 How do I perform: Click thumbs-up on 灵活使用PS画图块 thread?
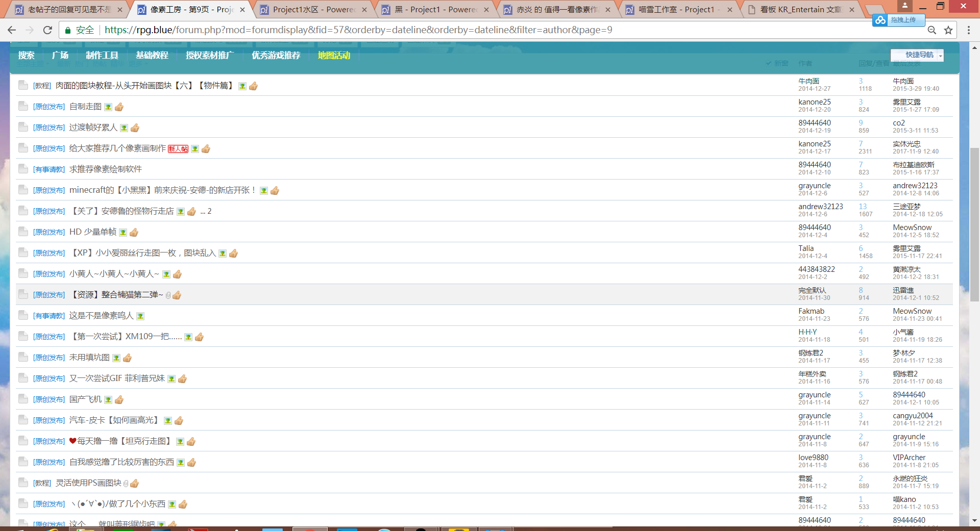click(x=134, y=483)
